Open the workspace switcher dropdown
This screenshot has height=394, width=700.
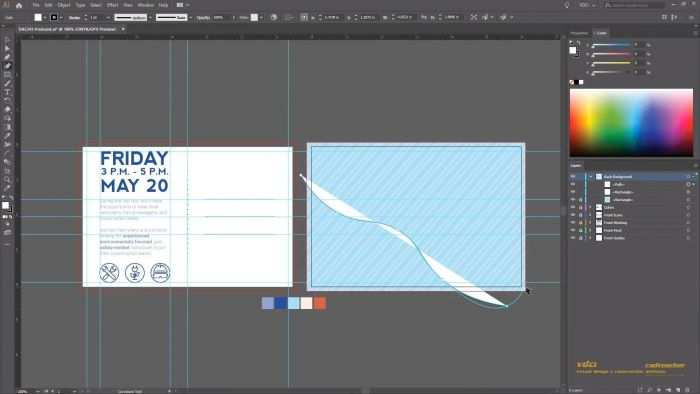(587, 5)
